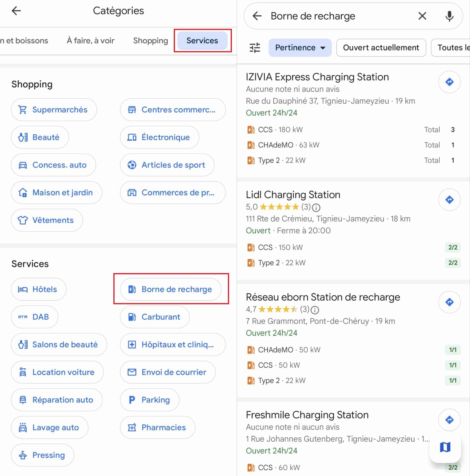The width and height of the screenshot is (470, 476).
Task: Switch to the Services tab
Action: 202,40
